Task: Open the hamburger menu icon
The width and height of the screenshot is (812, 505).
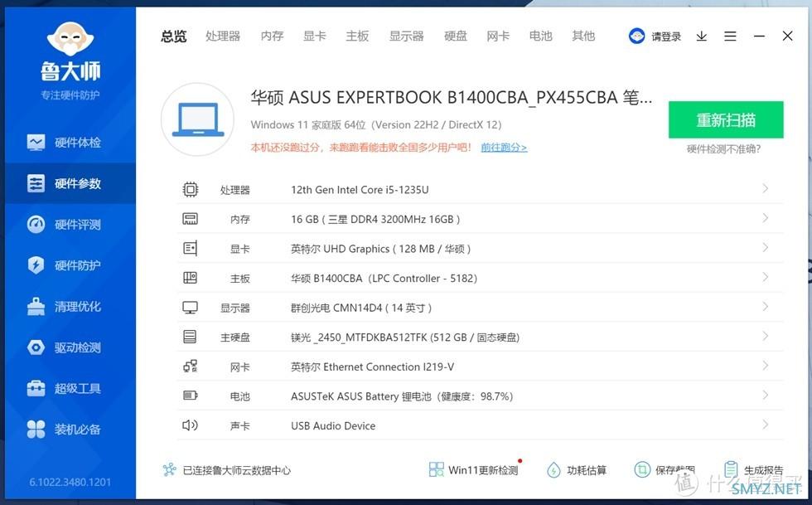Action: [x=730, y=36]
